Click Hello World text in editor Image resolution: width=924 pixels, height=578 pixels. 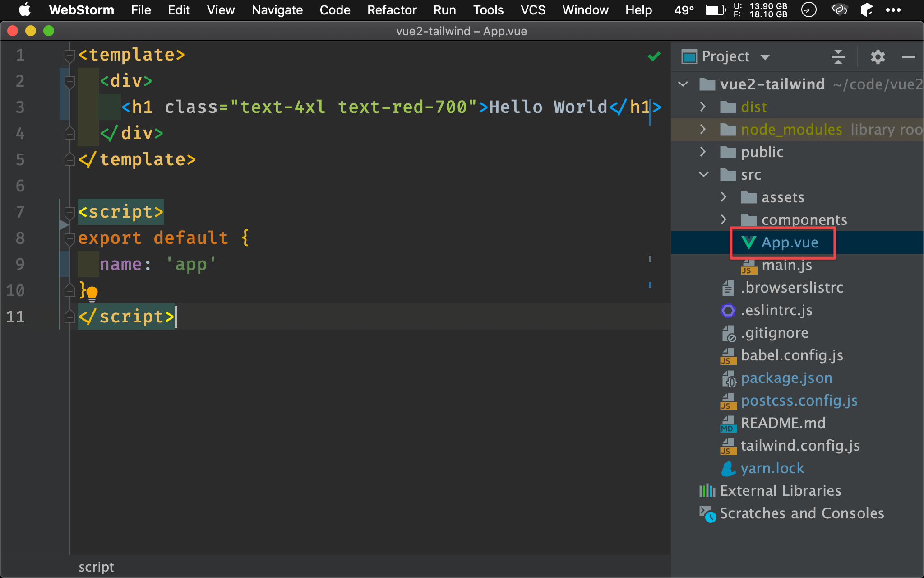click(549, 107)
